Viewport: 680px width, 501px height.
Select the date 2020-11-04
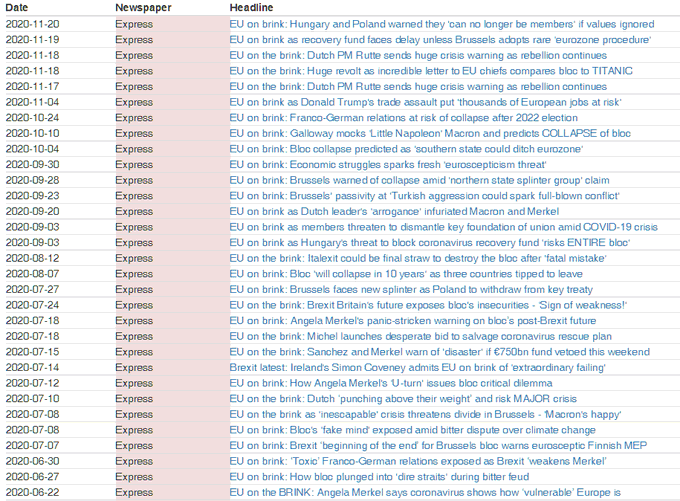[x=33, y=102]
